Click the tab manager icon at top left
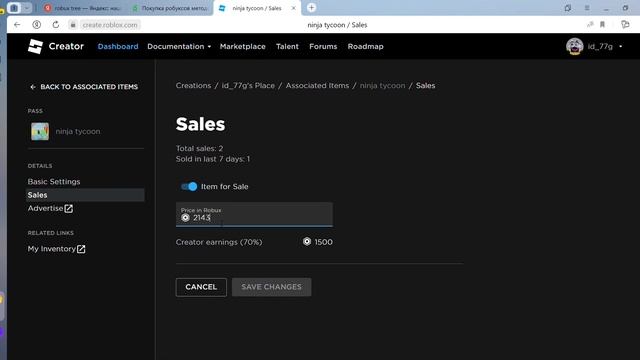This screenshot has height=360, width=640. (x=14, y=8)
